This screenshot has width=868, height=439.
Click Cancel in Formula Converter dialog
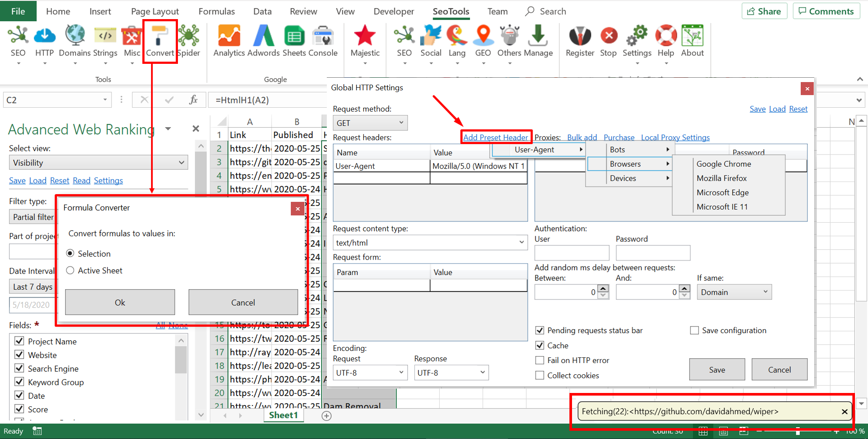[243, 302]
